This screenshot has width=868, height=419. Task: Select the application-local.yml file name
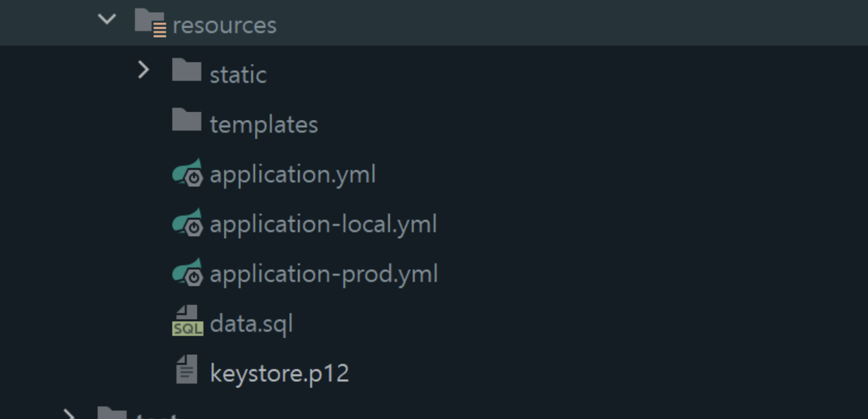click(x=323, y=224)
